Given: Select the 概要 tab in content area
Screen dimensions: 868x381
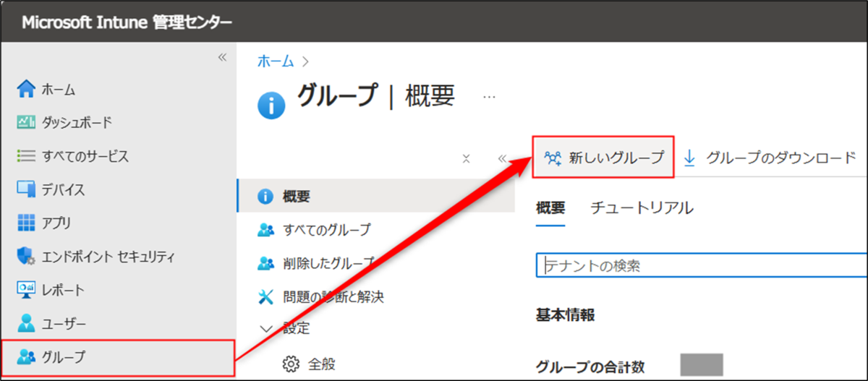Looking at the screenshot, I should click(550, 208).
